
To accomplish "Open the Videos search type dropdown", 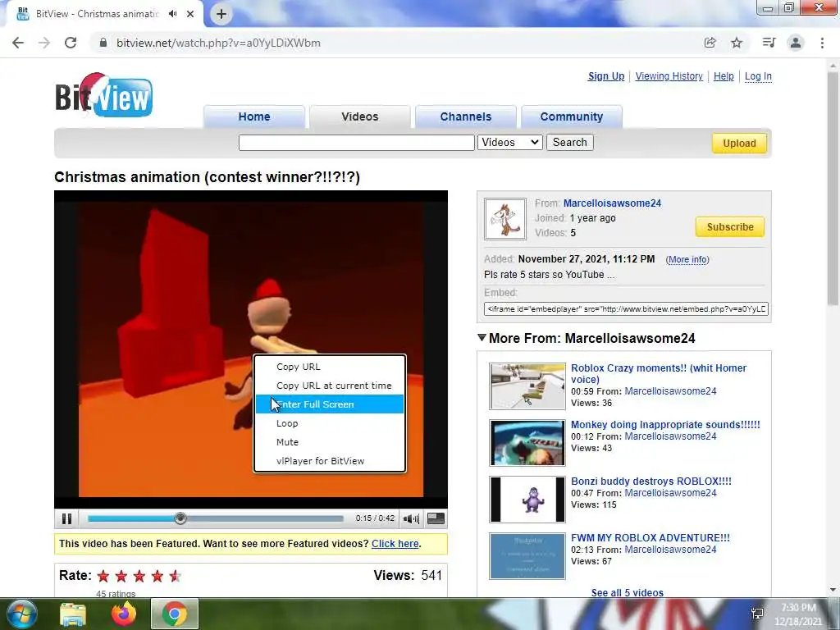I will [x=510, y=143].
